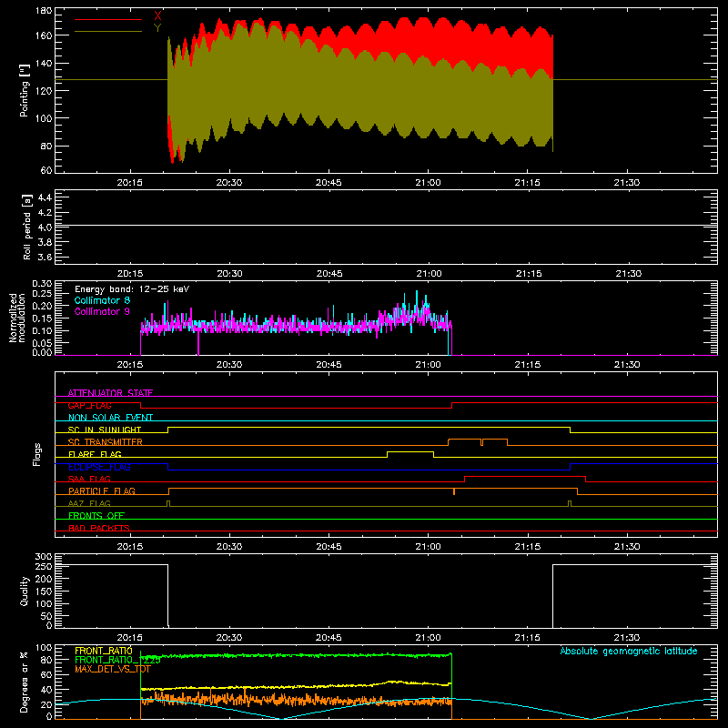Click the 300 tick on Quality axis
The width and height of the screenshot is (728, 728).
(x=44, y=557)
